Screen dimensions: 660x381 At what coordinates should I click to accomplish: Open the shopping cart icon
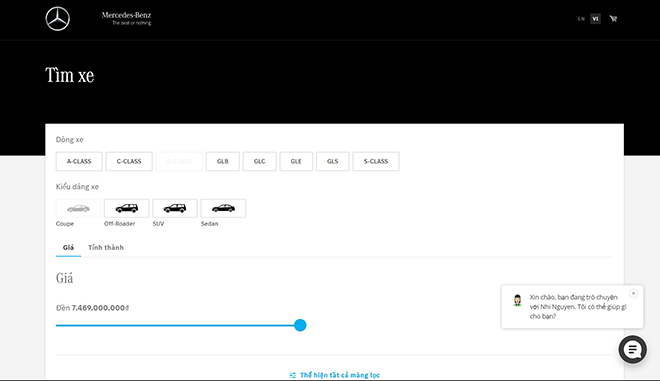613,19
